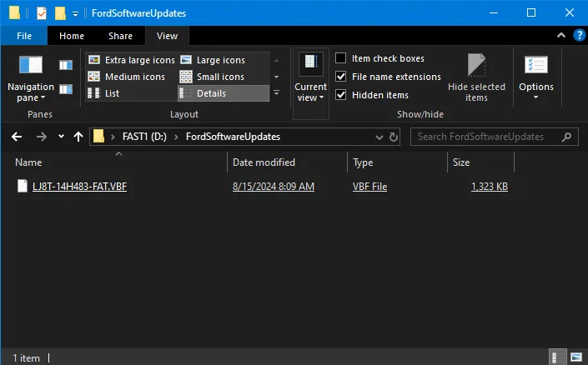Select Small icons layout
Screen dimensions: 588x365
[212, 77]
